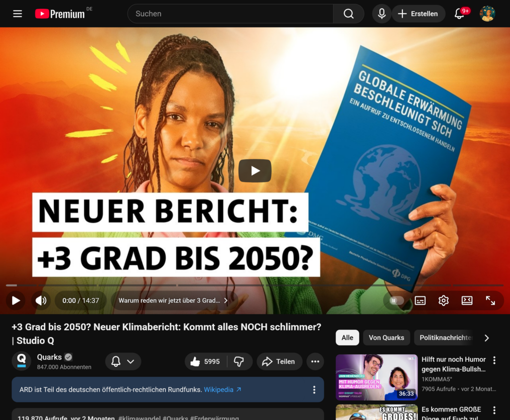
Task: Open the notifications bell
Action: coord(459,13)
